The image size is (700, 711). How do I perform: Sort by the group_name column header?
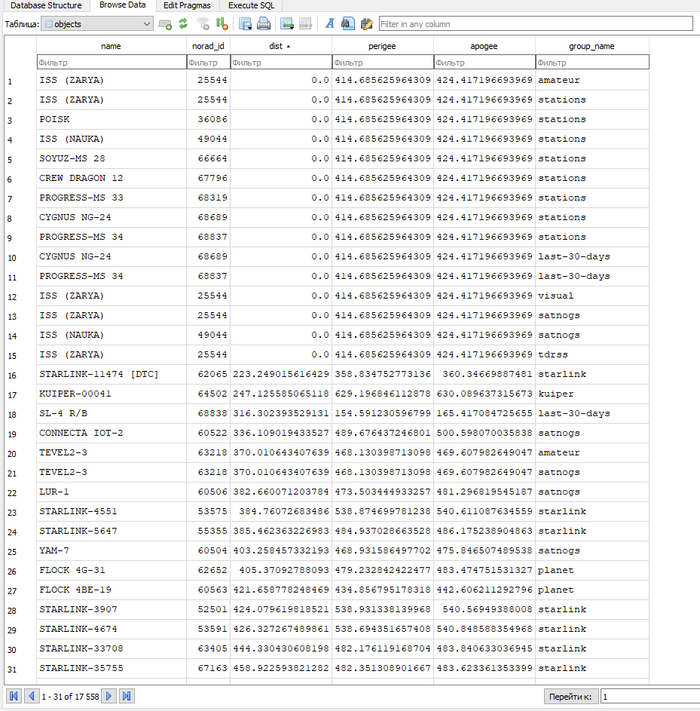(x=593, y=46)
